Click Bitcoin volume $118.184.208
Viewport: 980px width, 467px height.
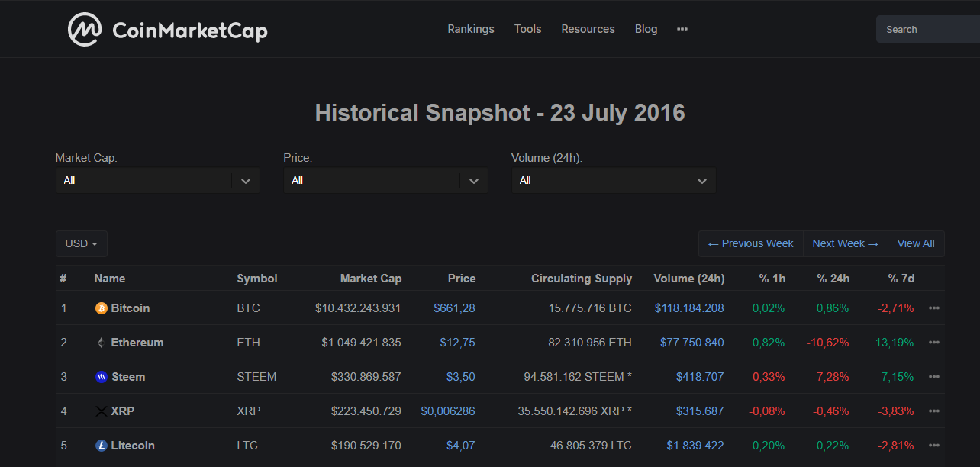(x=689, y=308)
